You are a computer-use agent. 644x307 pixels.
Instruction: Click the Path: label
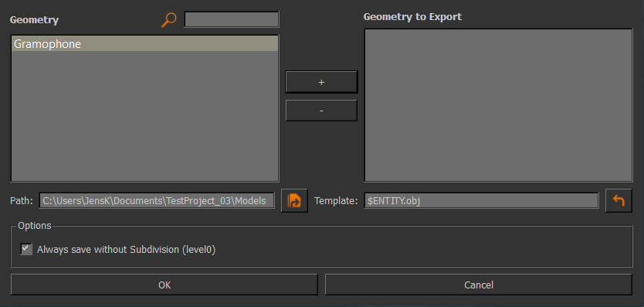click(x=22, y=201)
